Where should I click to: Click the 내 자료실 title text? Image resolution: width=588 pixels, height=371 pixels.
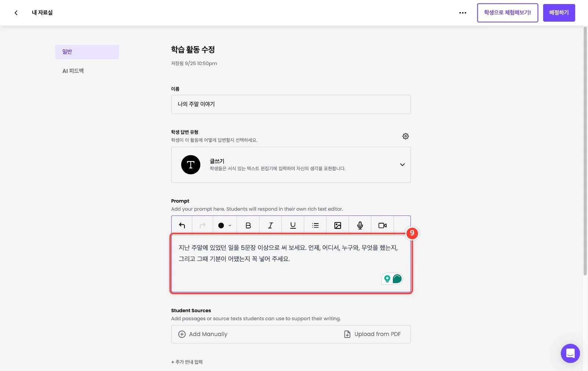point(42,13)
